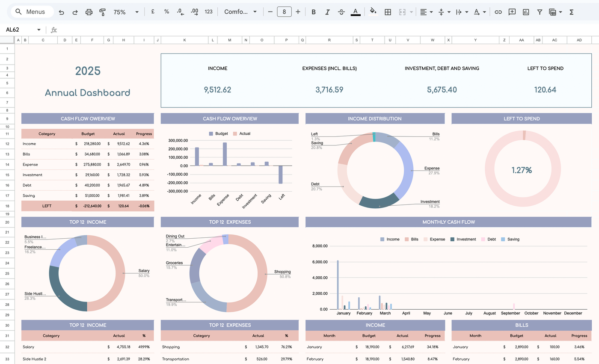599x364 pixels.
Task: Select column header K
Action: point(184,40)
